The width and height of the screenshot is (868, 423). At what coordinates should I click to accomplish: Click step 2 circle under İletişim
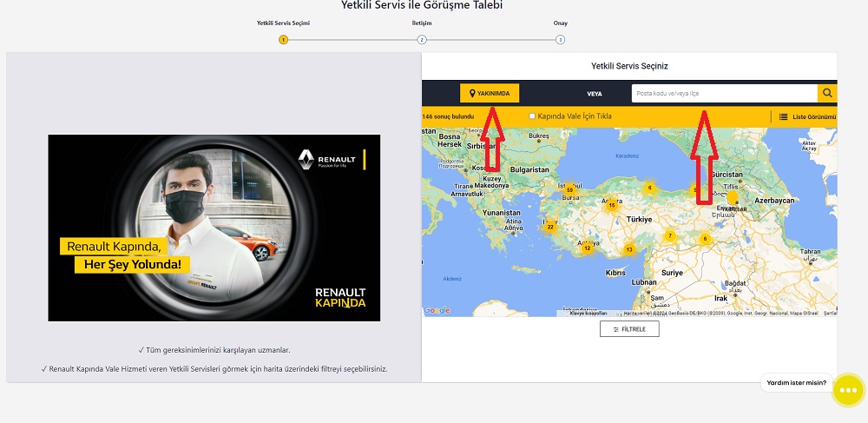422,40
